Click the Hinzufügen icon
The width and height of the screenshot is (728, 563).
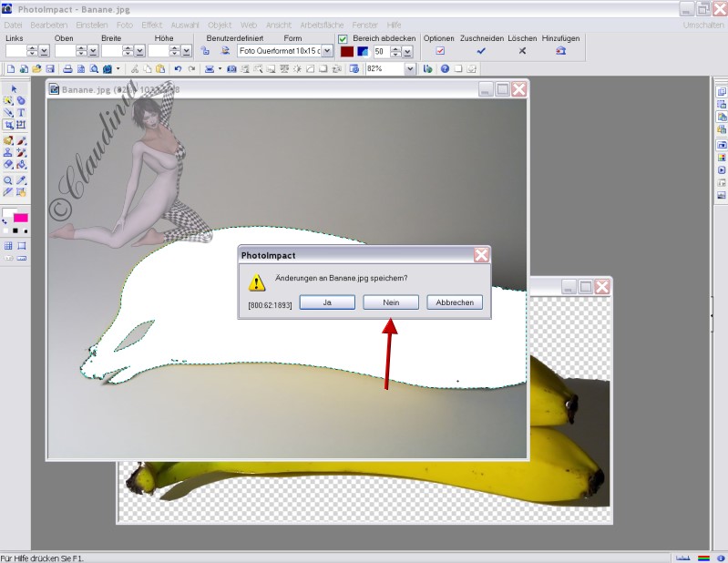[561, 51]
